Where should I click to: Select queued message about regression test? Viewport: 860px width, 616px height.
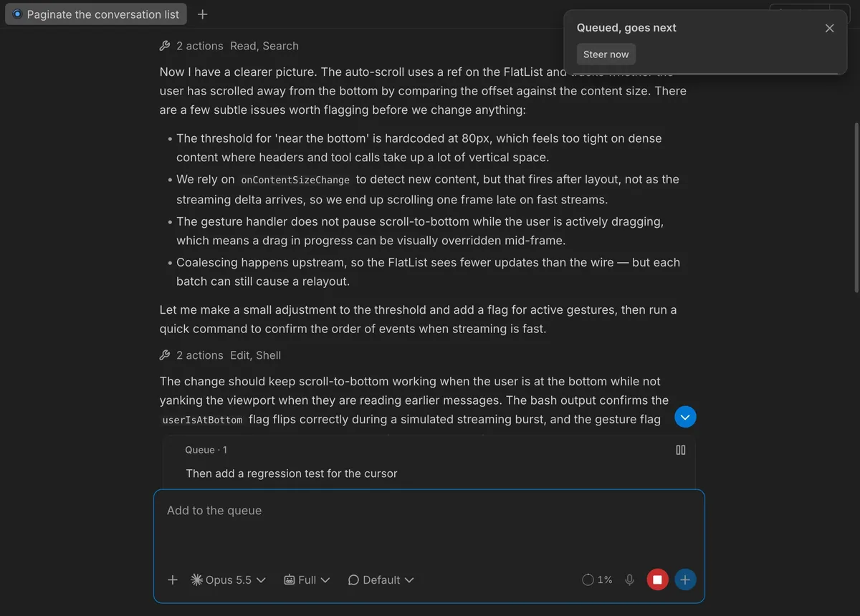pos(292,473)
